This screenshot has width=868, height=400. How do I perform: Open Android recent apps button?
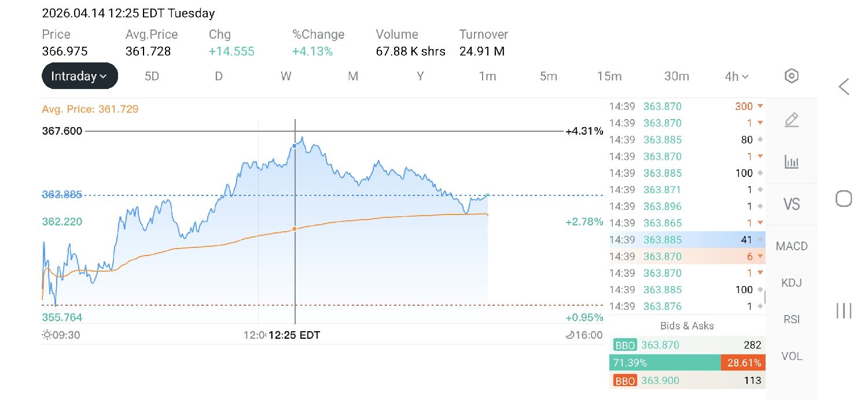pyautogui.click(x=844, y=310)
